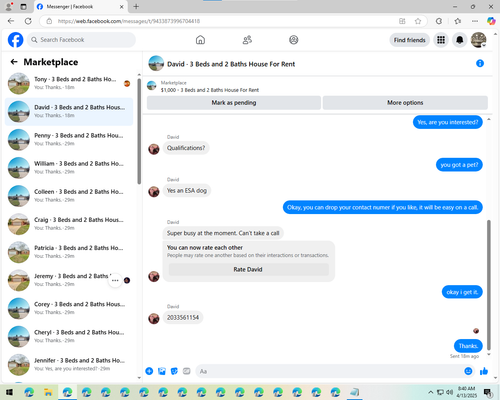The height and width of the screenshot is (400, 500).
Task: Select the Messenger | Facebook browser tab
Action: click(x=80, y=7)
